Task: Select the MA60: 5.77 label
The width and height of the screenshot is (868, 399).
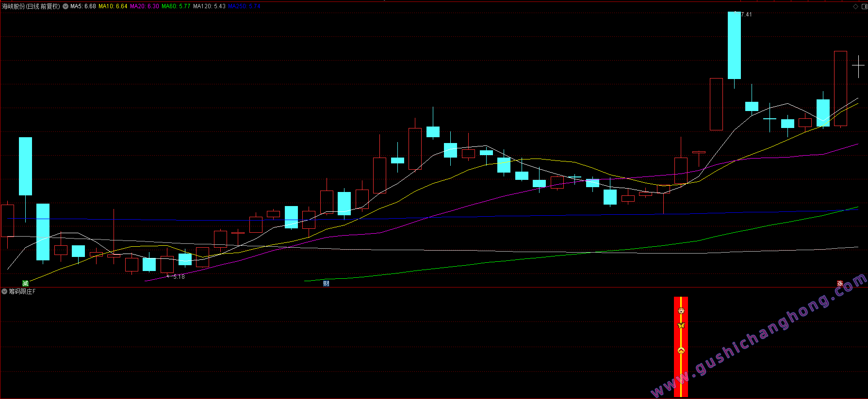Action: pos(176,6)
